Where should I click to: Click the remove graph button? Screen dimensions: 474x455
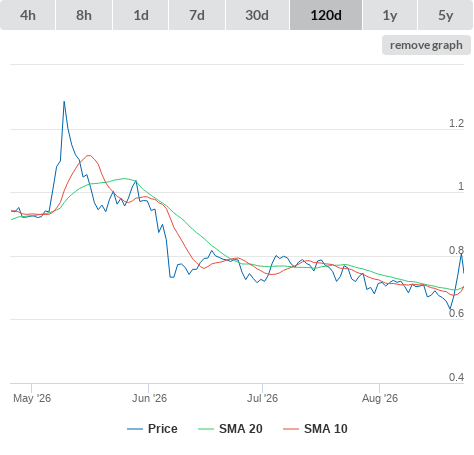click(x=426, y=45)
